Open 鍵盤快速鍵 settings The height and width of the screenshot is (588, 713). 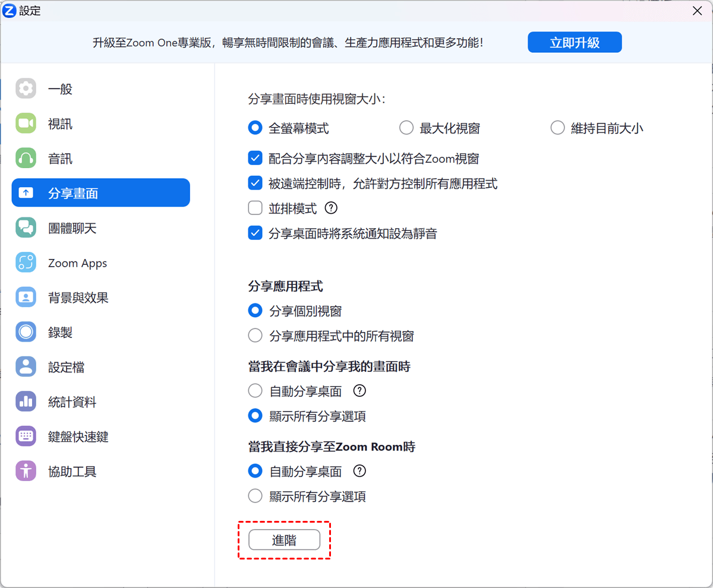pos(101,437)
